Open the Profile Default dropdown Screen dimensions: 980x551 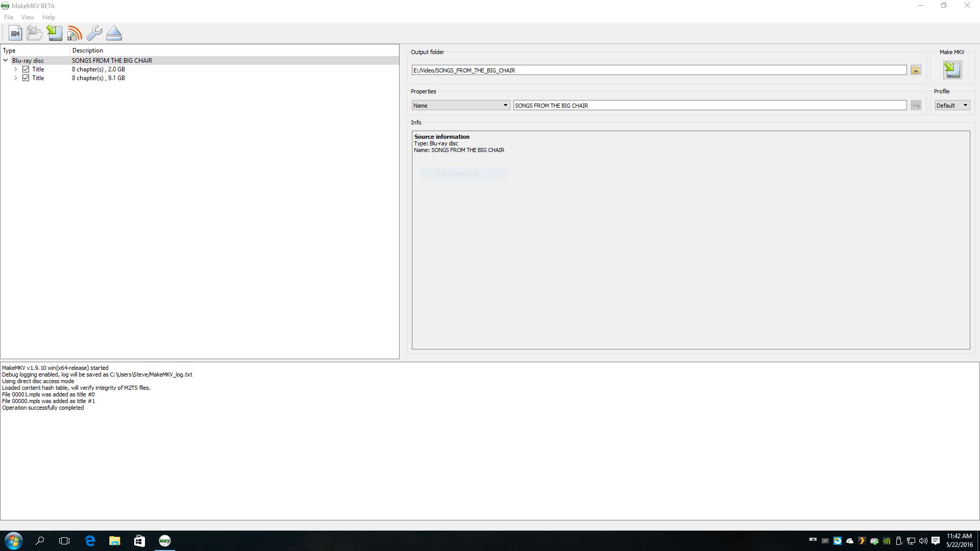[x=952, y=106]
